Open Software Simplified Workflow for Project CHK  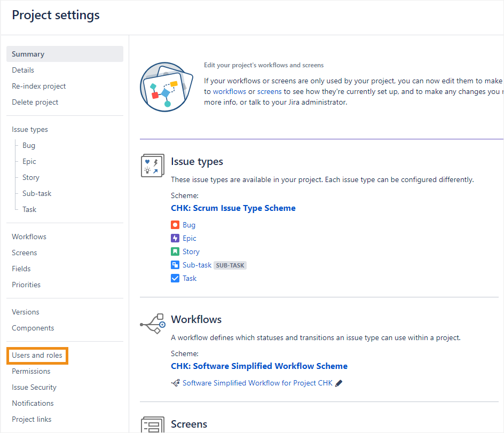pos(257,383)
